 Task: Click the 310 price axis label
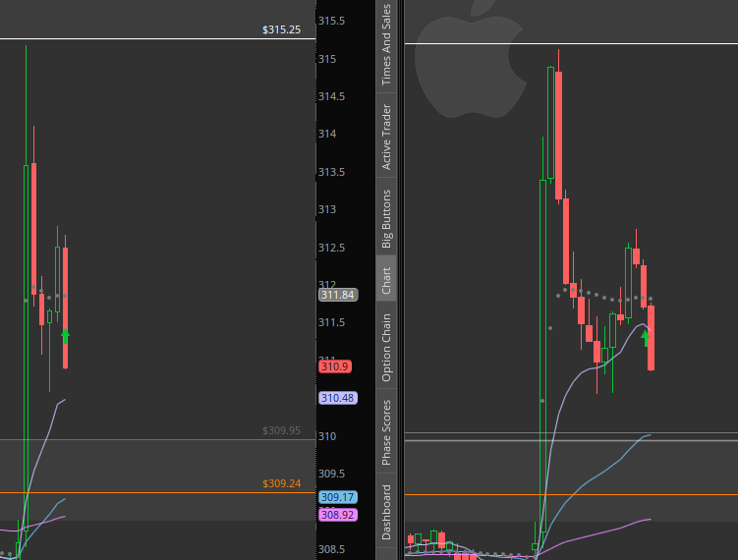coord(327,436)
